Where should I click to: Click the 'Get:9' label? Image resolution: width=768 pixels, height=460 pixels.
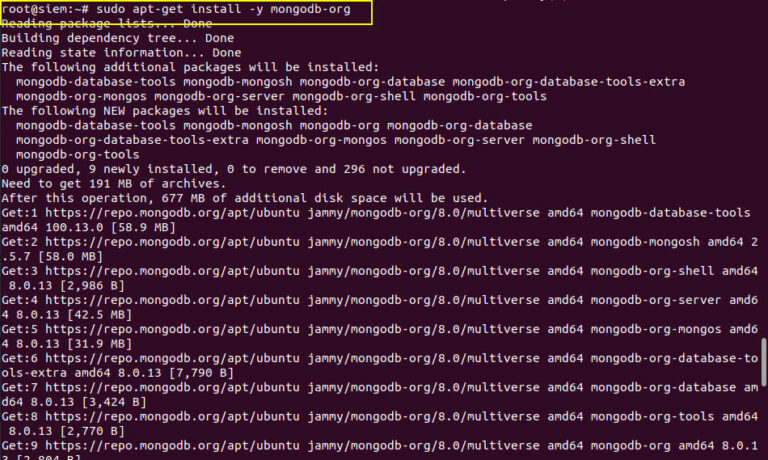[20, 446]
